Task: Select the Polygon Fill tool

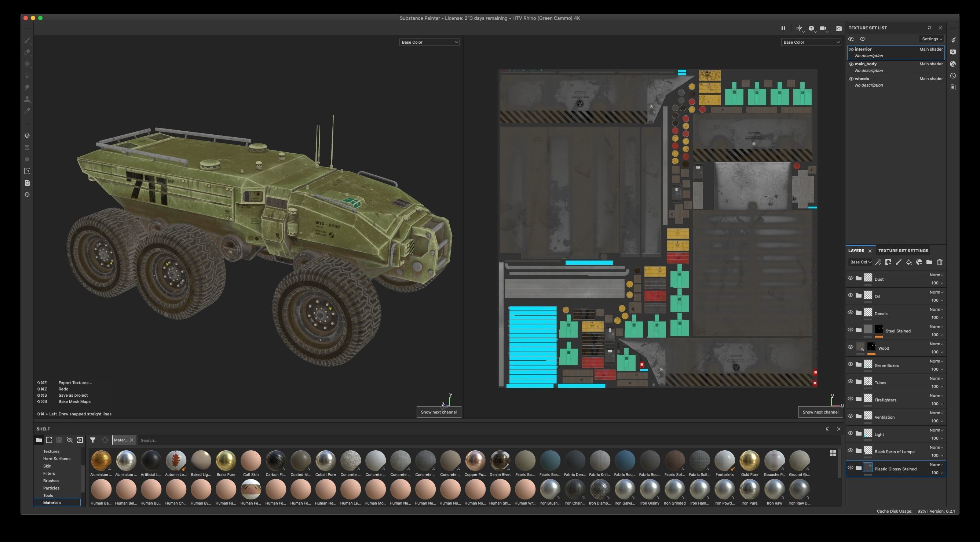Action: [27, 76]
